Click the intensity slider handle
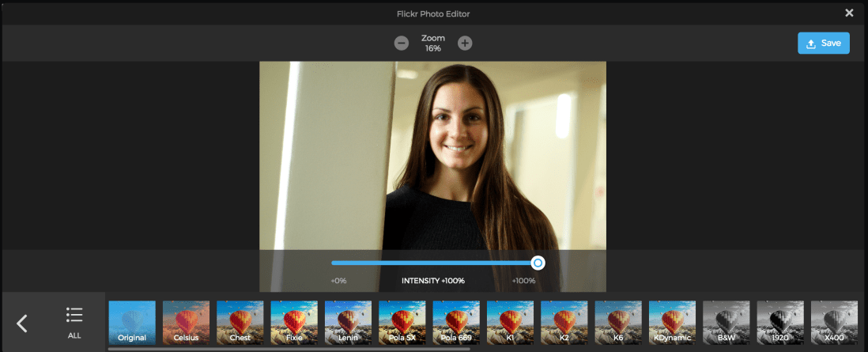The height and width of the screenshot is (352, 868). [538, 263]
